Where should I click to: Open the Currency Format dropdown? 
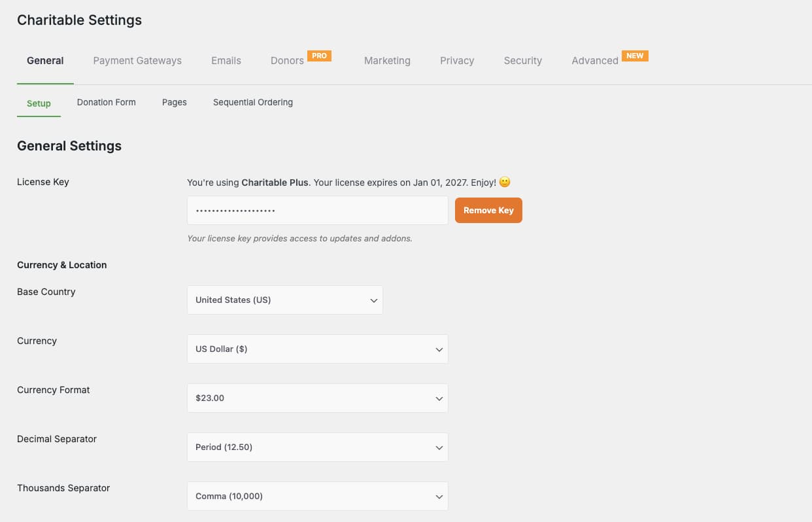click(x=317, y=398)
